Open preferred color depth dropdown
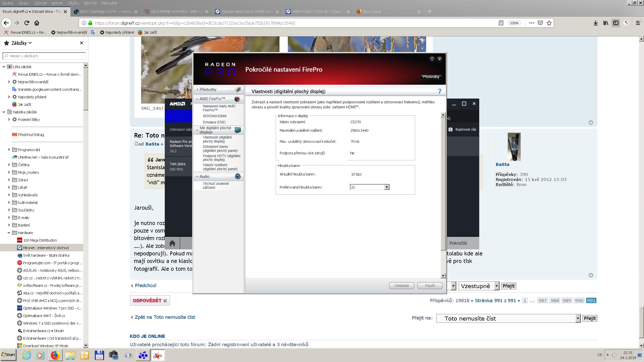The width and height of the screenshot is (644, 362). (x=387, y=187)
